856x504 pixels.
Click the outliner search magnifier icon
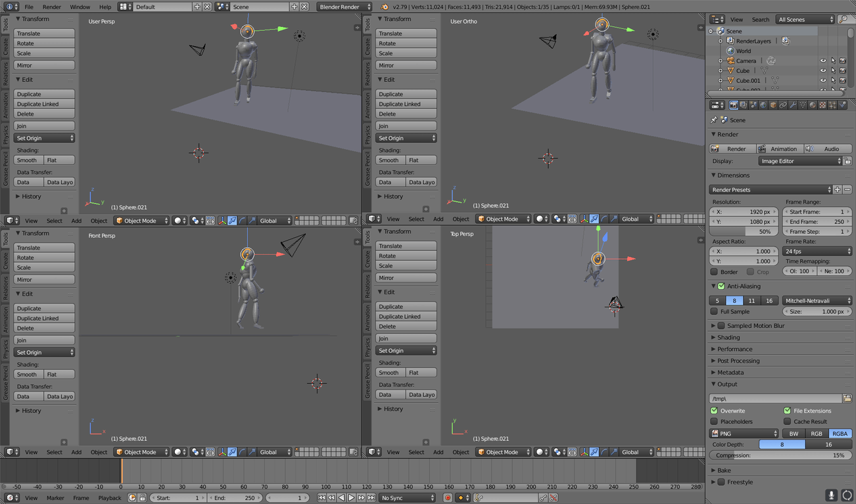pos(843,20)
